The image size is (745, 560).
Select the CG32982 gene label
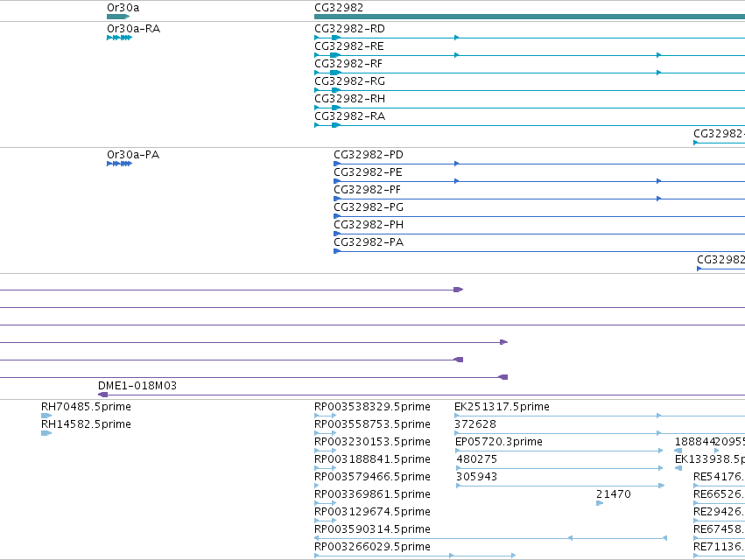339,8
